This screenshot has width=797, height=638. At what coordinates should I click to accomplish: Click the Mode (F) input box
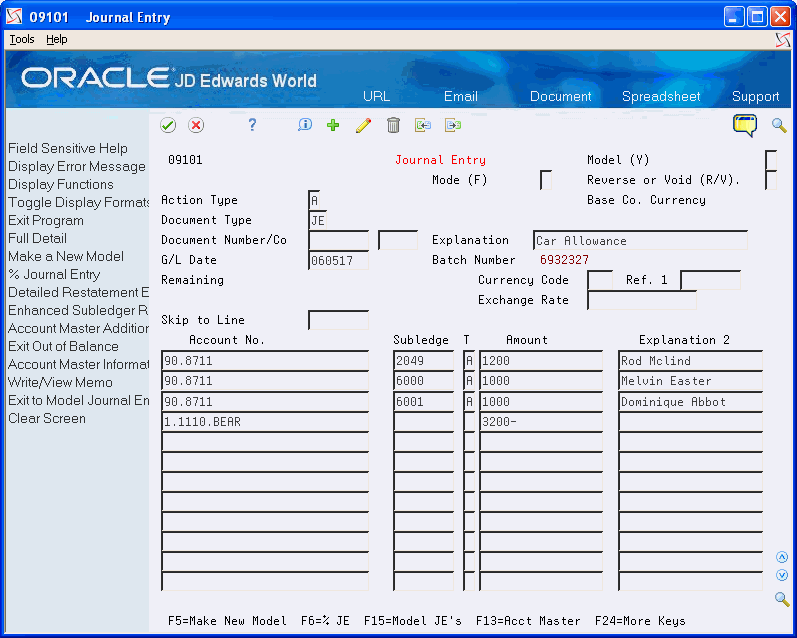click(x=546, y=180)
